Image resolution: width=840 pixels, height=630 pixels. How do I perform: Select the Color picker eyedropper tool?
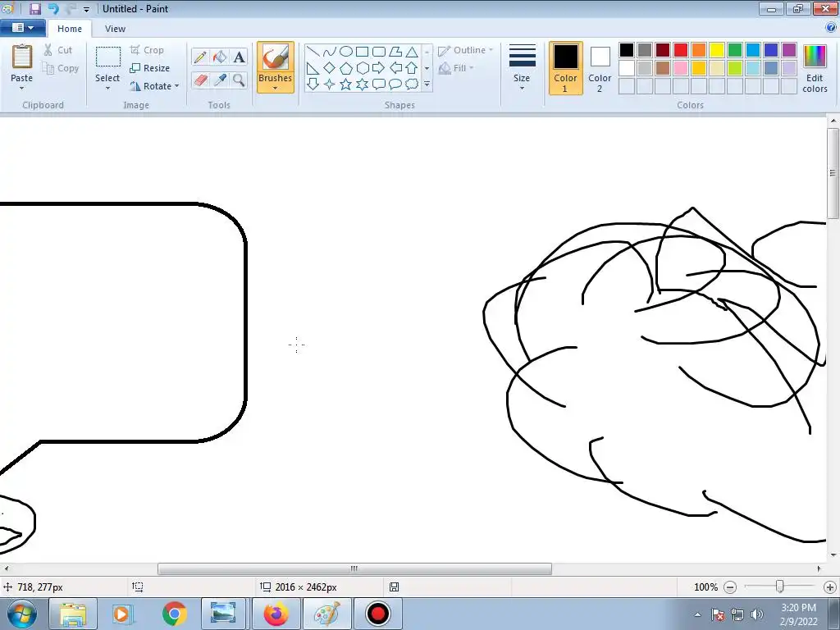pos(219,80)
